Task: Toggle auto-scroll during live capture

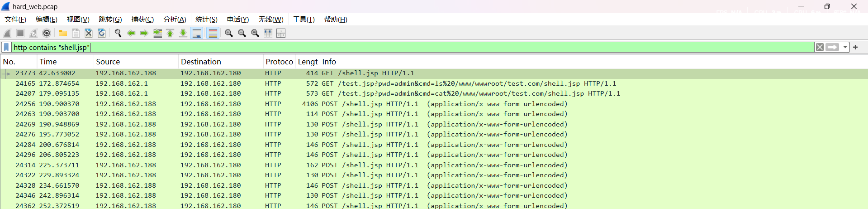Action: [197, 33]
